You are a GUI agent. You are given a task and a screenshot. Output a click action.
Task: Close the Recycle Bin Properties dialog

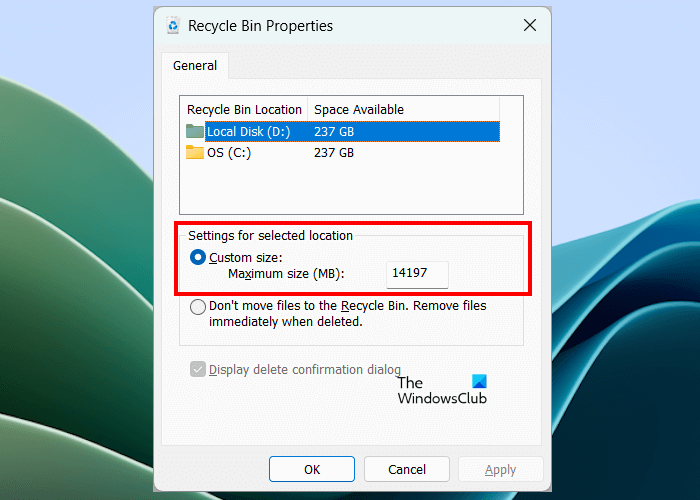pyautogui.click(x=529, y=26)
